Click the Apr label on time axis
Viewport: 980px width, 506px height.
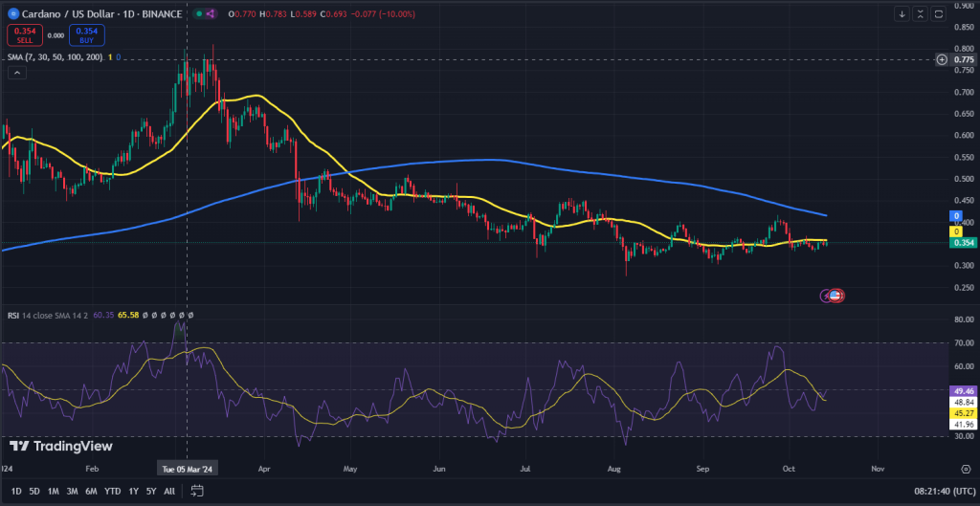pyautogui.click(x=264, y=468)
